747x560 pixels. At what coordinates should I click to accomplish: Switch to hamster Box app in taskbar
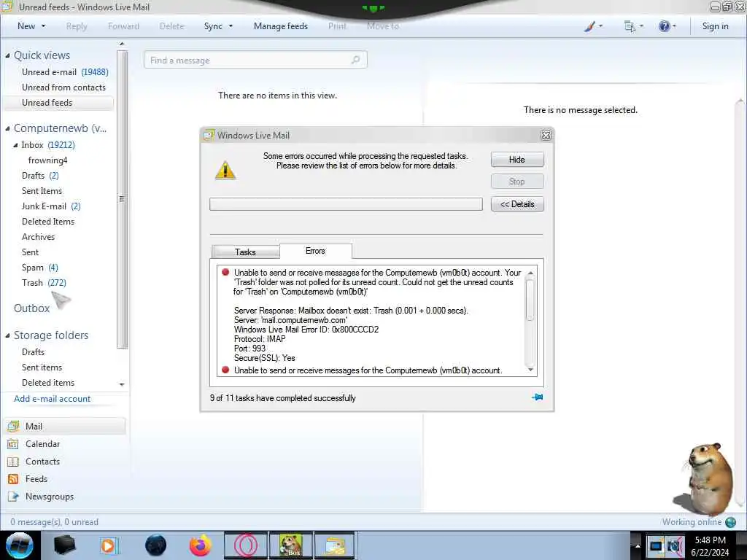(x=291, y=545)
